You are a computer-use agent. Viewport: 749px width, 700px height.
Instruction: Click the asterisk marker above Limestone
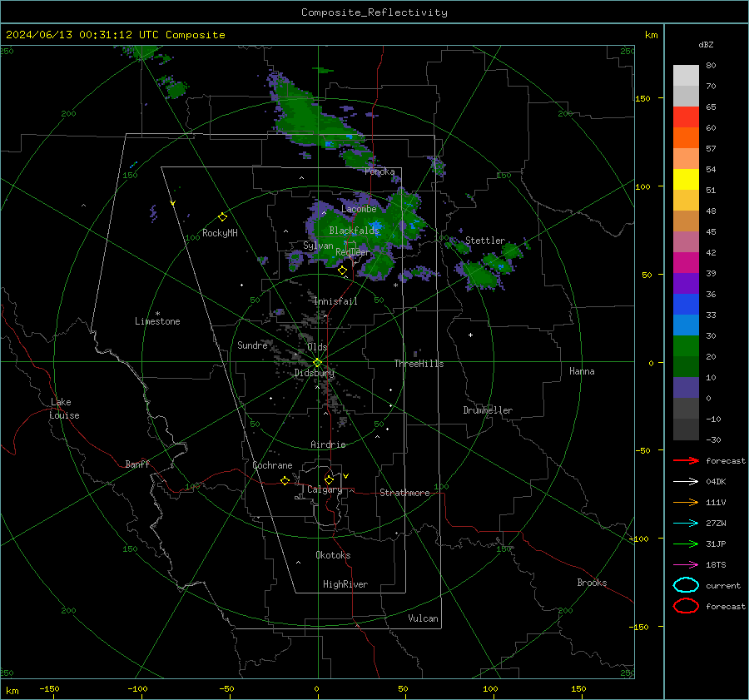[x=157, y=314]
